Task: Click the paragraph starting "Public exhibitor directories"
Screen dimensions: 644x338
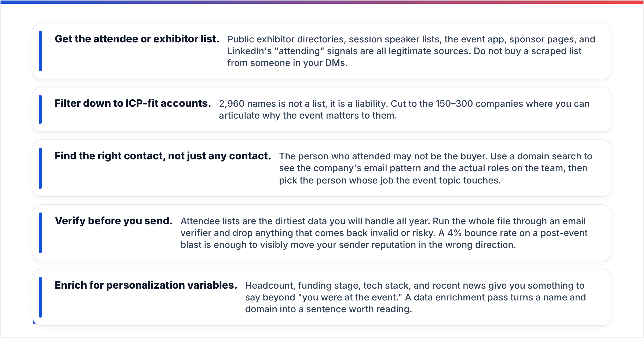Action: (411, 51)
